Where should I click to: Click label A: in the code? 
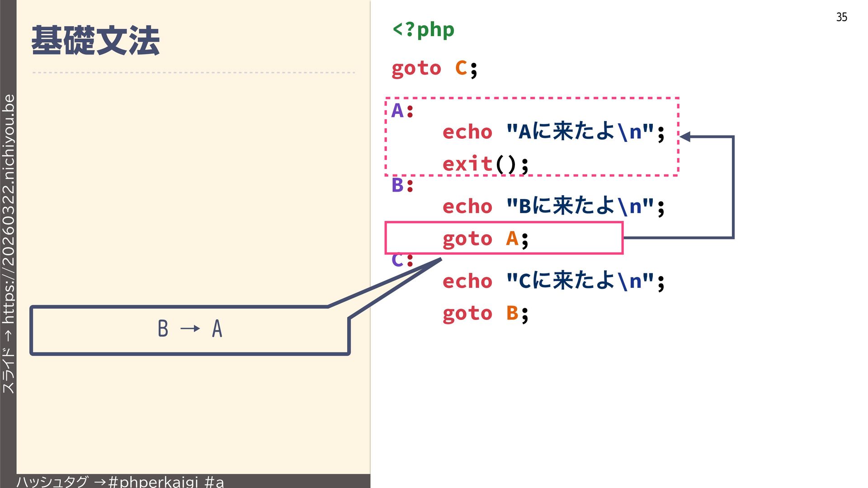[x=402, y=111]
